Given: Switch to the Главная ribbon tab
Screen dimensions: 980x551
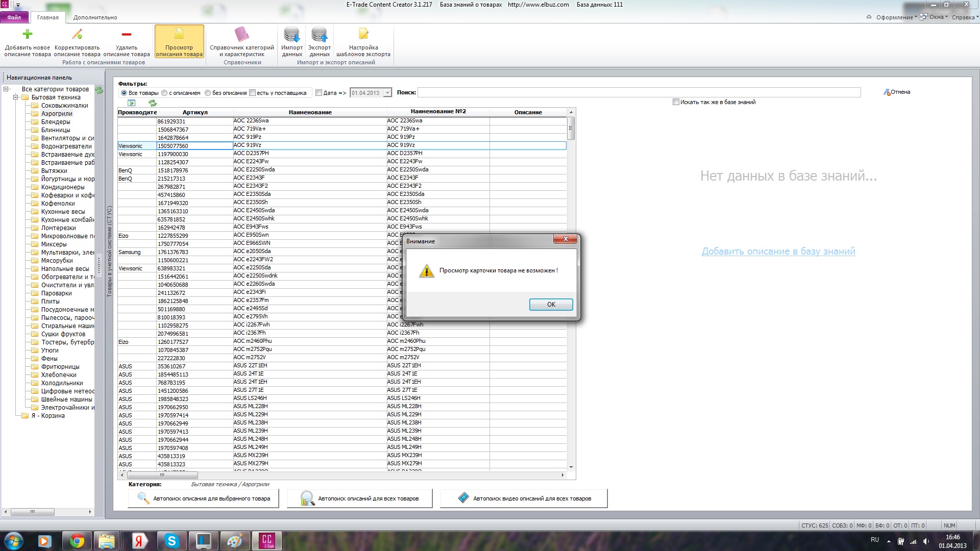Looking at the screenshot, I should [x=48, y=17].
